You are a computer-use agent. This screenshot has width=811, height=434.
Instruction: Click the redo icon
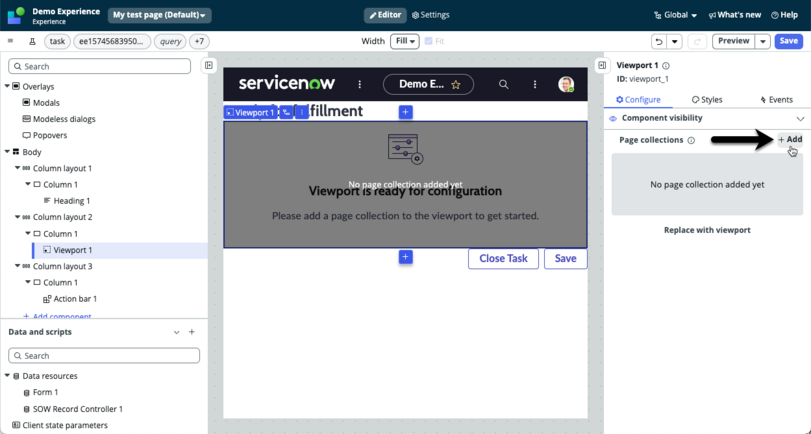(x=697, y=41)
